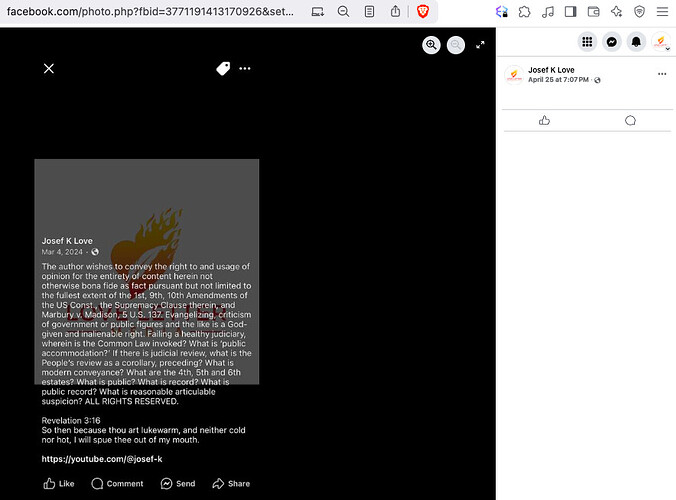Click globe privacy icon beside sidebar timestamp
This screenshot has height=500, width=676.
(x=597, y=80)
